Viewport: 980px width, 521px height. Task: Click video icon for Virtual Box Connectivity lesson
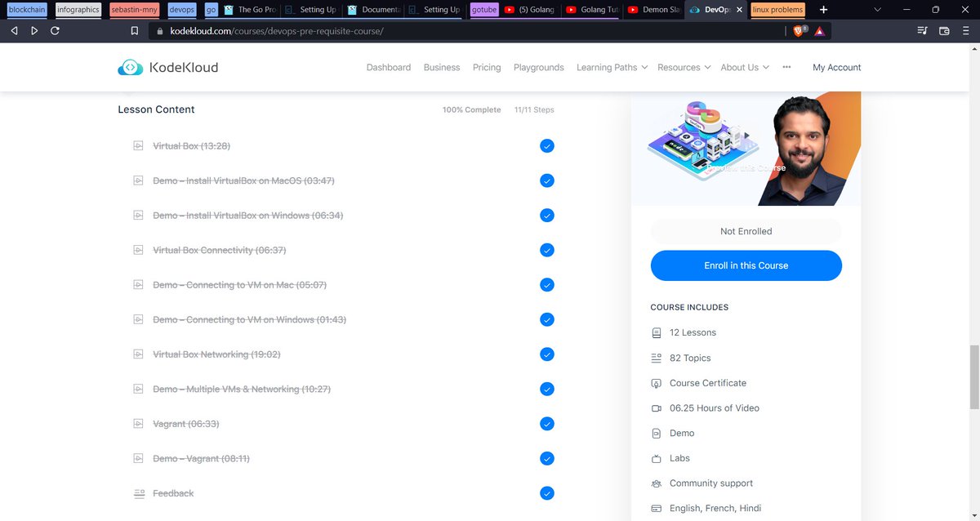pos(139,250)
